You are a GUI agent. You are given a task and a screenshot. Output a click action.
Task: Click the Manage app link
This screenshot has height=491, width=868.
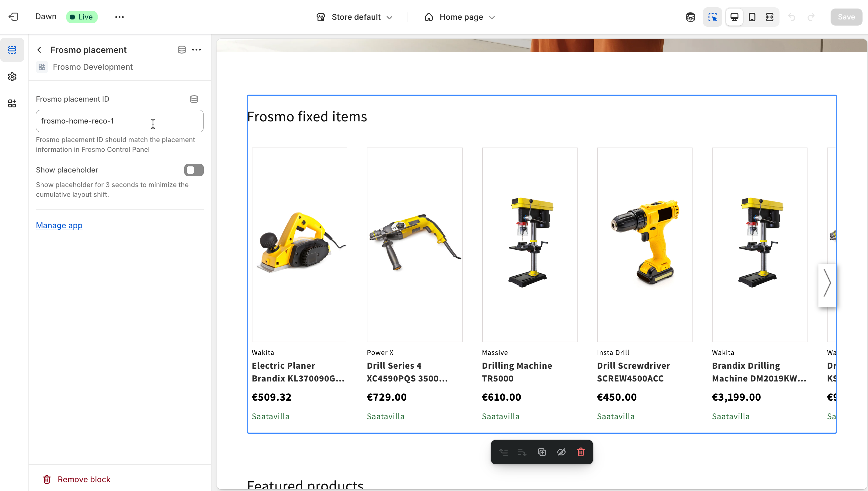(x=59, y=225)
